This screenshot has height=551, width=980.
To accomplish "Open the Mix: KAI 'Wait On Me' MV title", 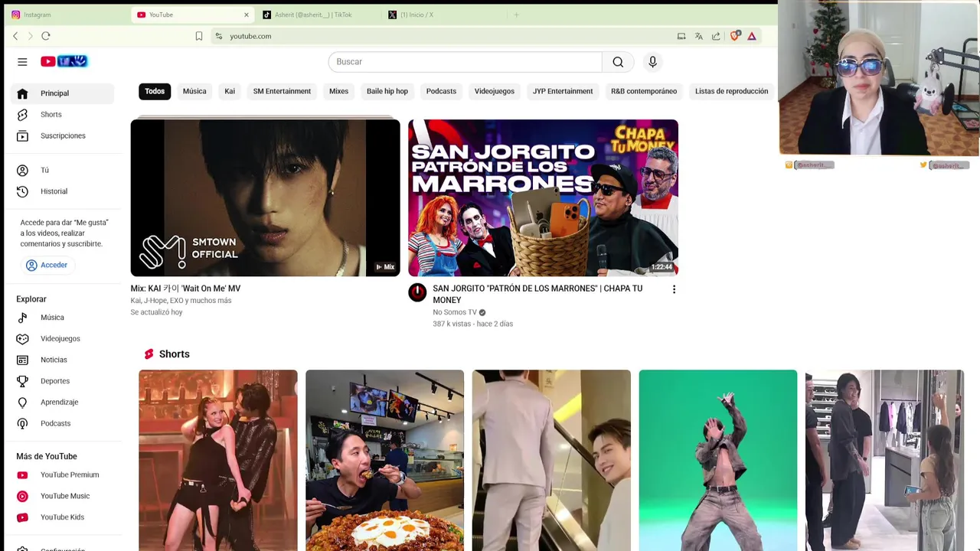I will coord(185,289).
